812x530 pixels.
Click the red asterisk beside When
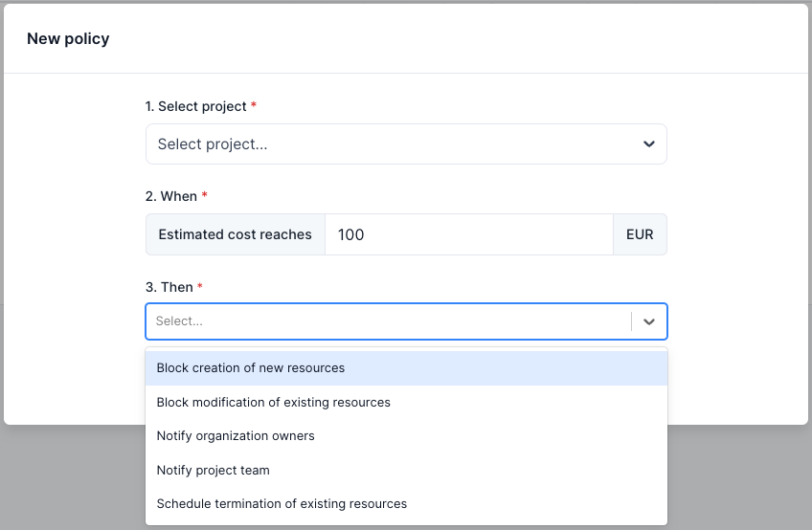pos(204,196)
